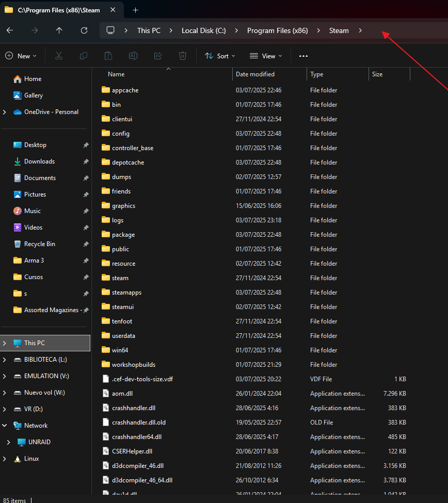This screenshot has width=448, height=503.
Task: Go up one directory level
Action: coord(59,30)
